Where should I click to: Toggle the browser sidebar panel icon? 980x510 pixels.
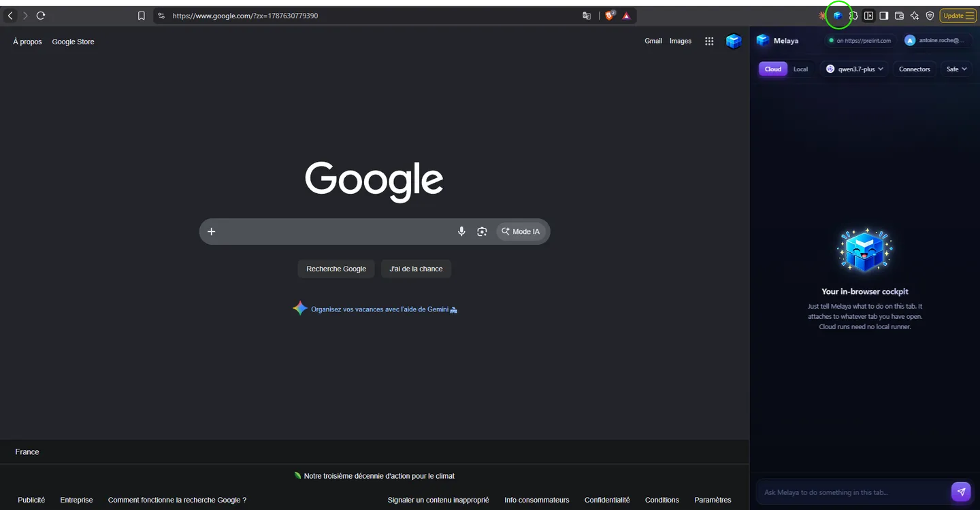click(x=884, y=16)
